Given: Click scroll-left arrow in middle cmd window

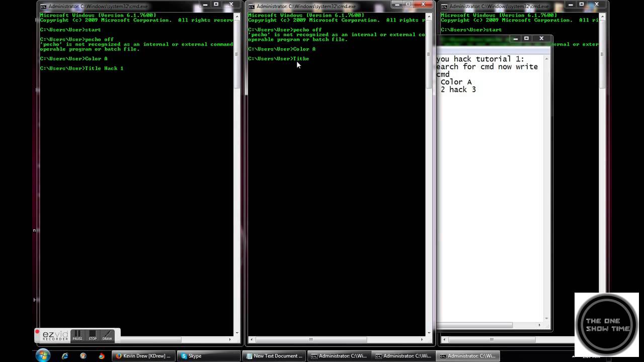Looking at the screenshot, I should click(x=251, y=339).
